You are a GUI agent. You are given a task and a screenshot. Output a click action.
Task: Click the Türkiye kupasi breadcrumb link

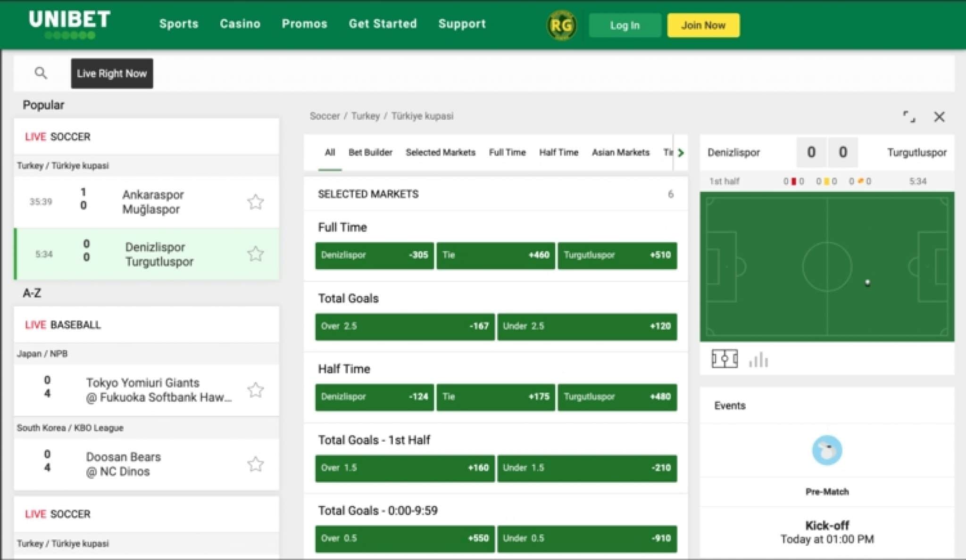click(x=422, y=116)
